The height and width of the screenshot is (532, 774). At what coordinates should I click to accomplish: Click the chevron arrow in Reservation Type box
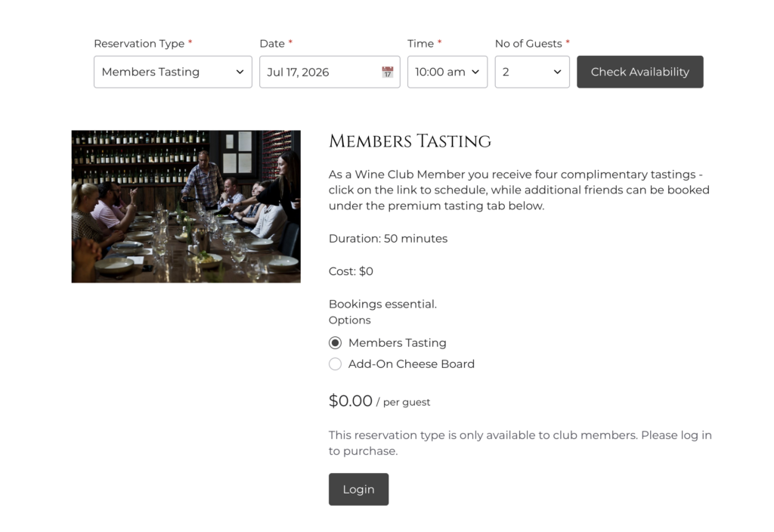point(240,72)
